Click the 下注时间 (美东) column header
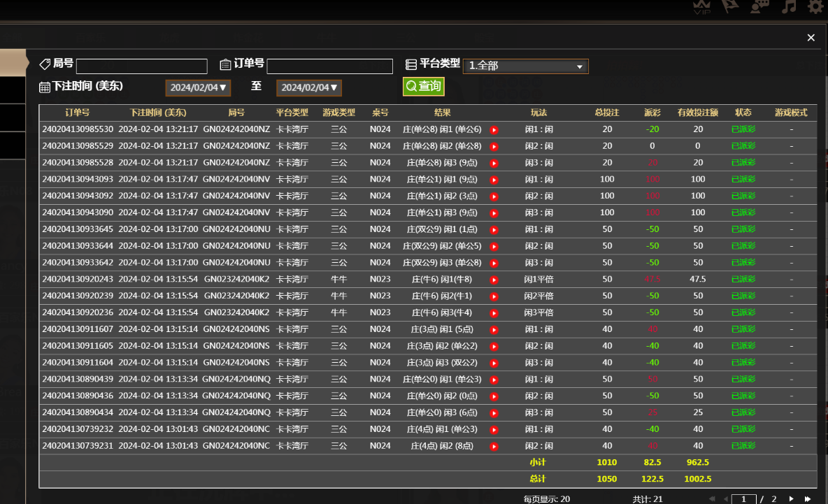 158,113
